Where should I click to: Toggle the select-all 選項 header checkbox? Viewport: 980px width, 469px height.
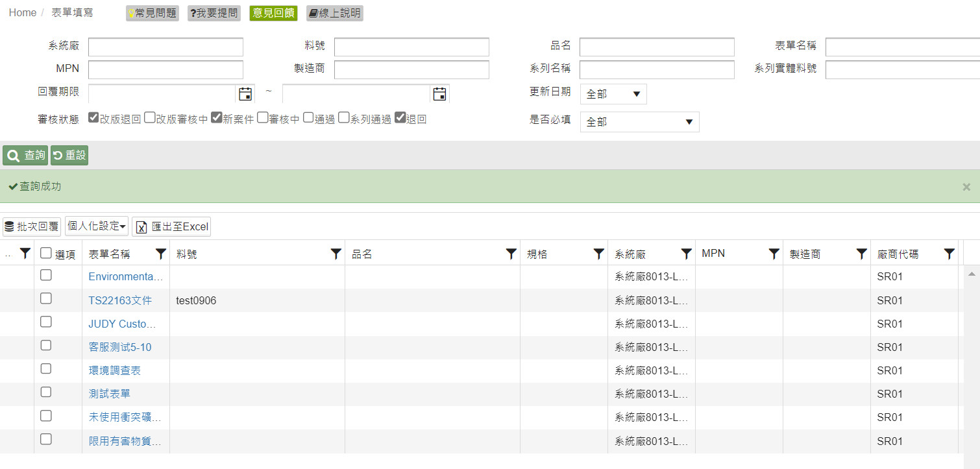coord(45,253)
